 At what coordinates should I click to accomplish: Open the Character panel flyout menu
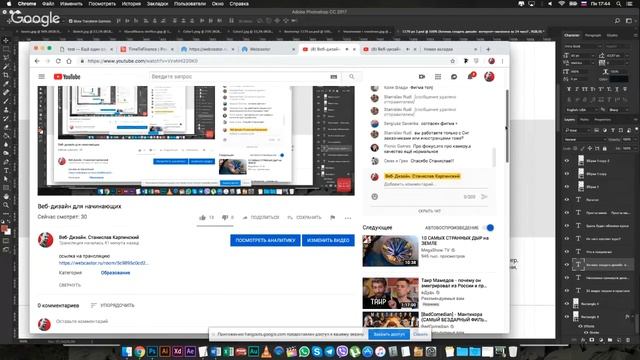[636, 36]
